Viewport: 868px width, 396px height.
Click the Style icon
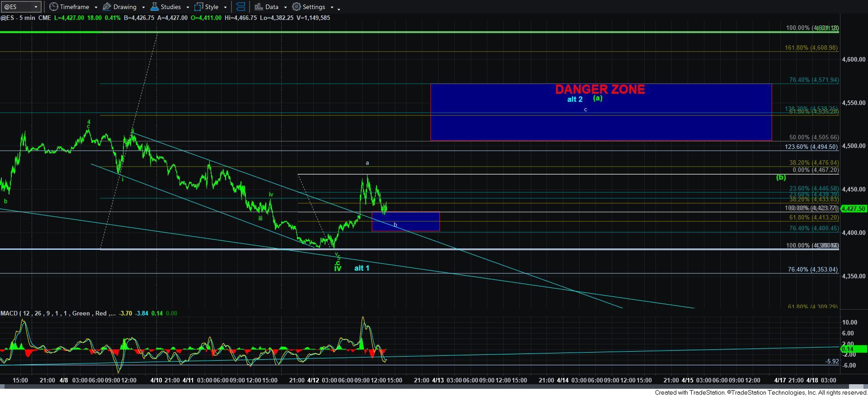(x=198, y=7)
